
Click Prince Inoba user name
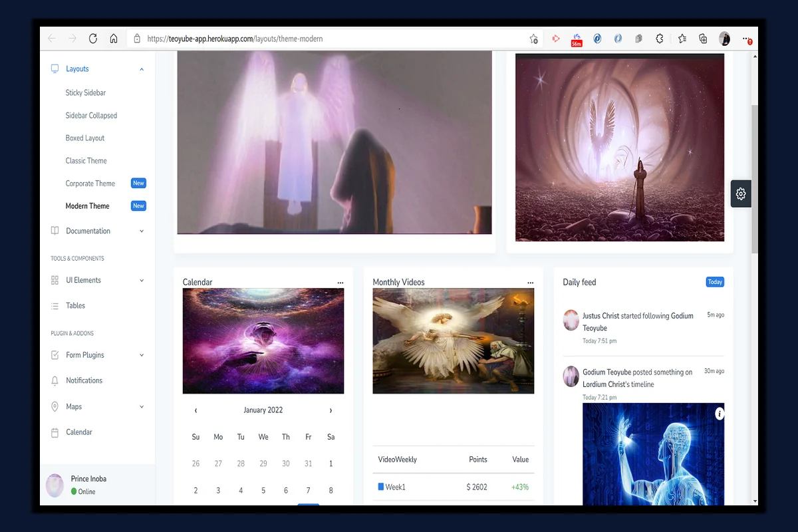[88, 479]
